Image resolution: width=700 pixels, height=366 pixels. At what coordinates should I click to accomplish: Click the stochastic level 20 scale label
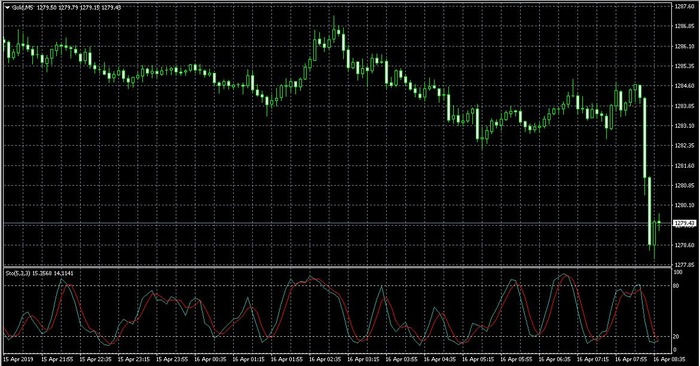coord(677,337)
